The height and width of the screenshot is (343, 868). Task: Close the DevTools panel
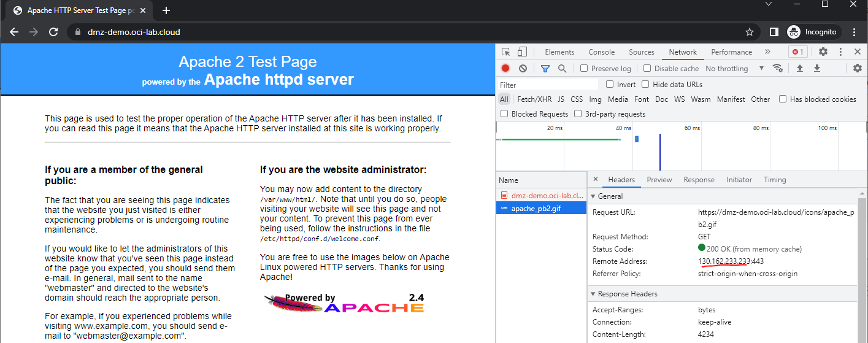click(858, 52)
